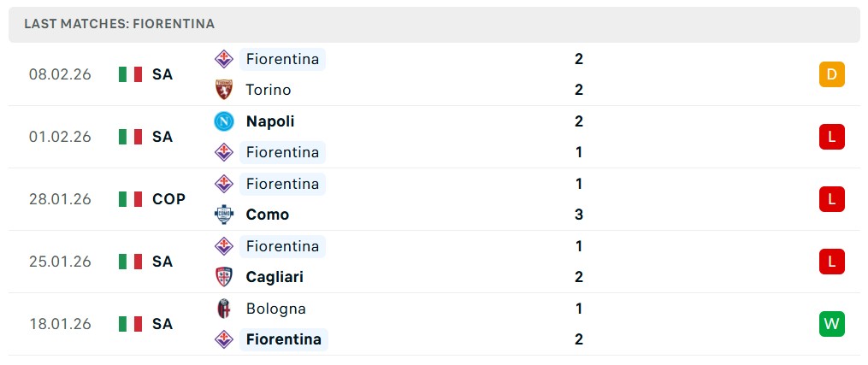Open the Como team link
Viewport: 868px width, 365px height.
(268, 215)
